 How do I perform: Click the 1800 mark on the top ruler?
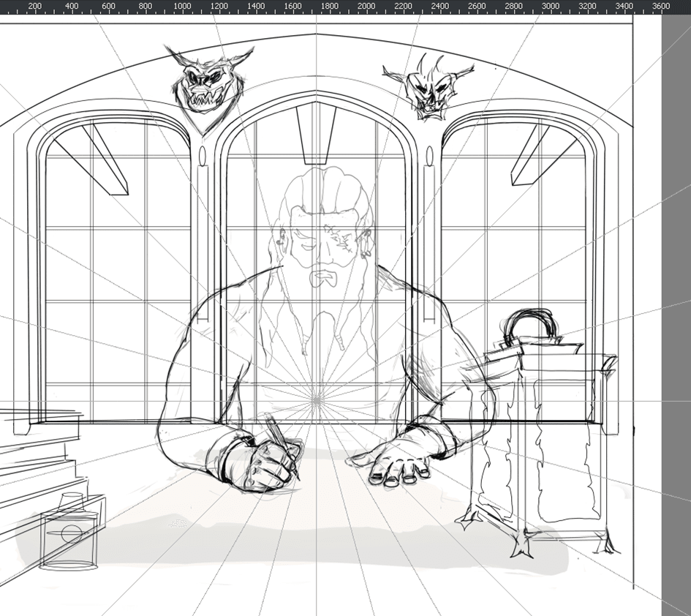(329, 7)
